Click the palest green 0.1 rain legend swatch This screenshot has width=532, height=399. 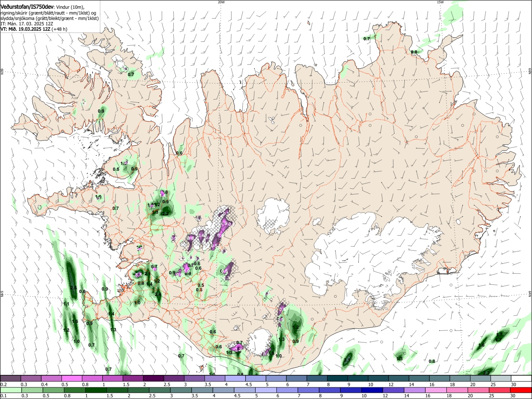(10, 390)
